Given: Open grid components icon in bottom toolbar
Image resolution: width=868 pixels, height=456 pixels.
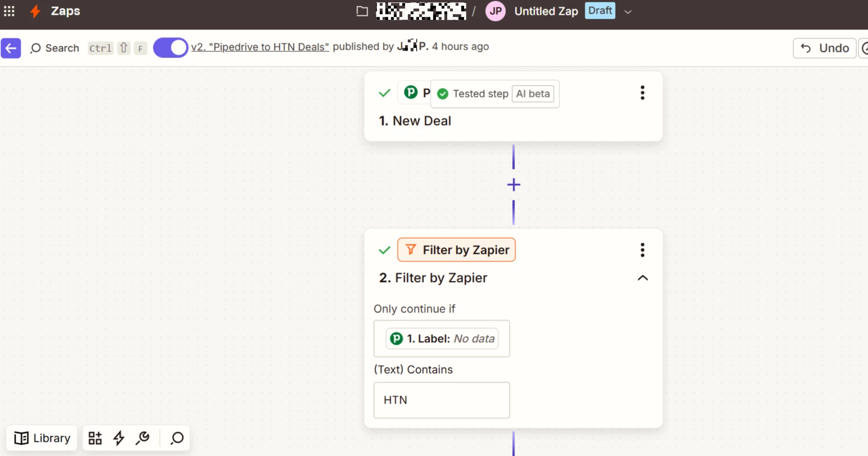Looking at the screenshot, I should coord(95,438).
